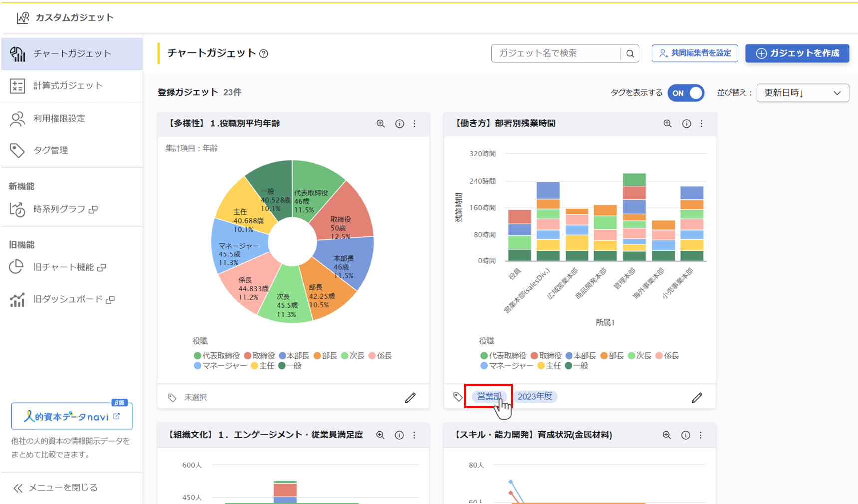Click the search magnifier icon
The width and height of the screenshot is (858, 504).
pos(630,53)
